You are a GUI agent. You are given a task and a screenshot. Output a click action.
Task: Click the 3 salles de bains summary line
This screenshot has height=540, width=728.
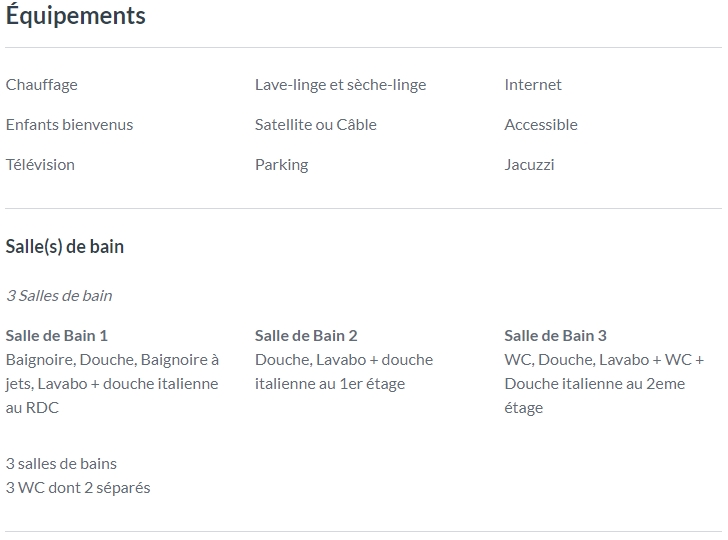coord(61,464)
